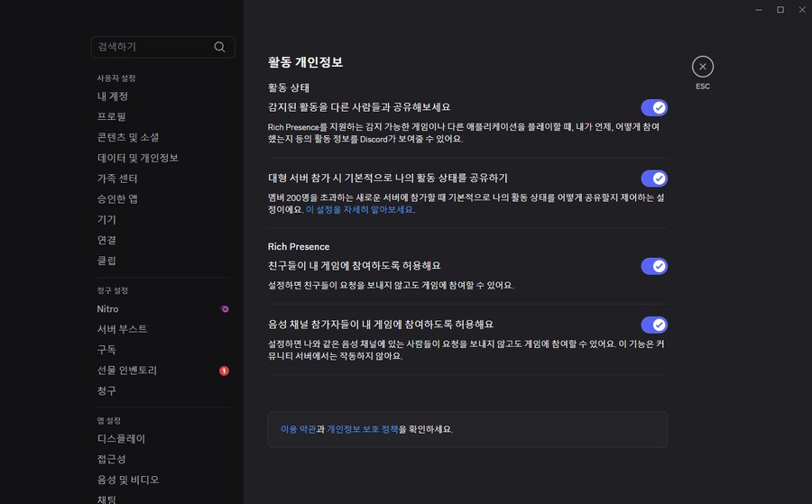This screenshot has width=812, height=504.
Task: Click the 활동 상태 section heading
Action: click(289, 88)
